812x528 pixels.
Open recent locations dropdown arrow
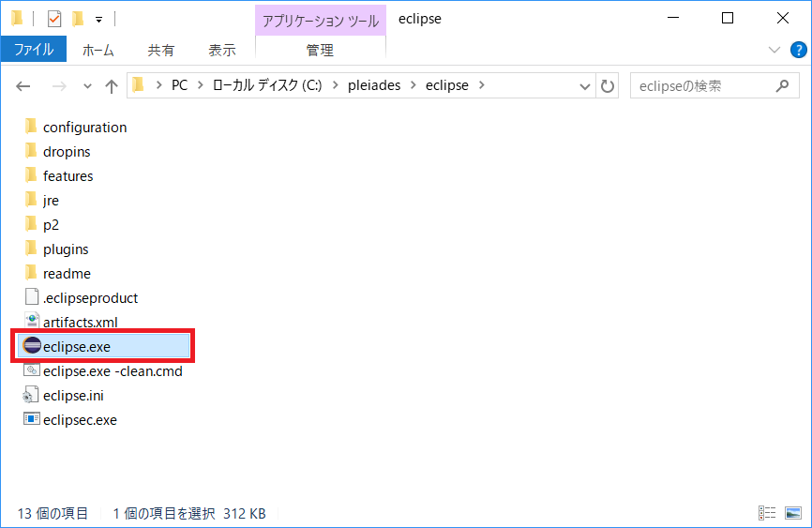click(87, 86)
